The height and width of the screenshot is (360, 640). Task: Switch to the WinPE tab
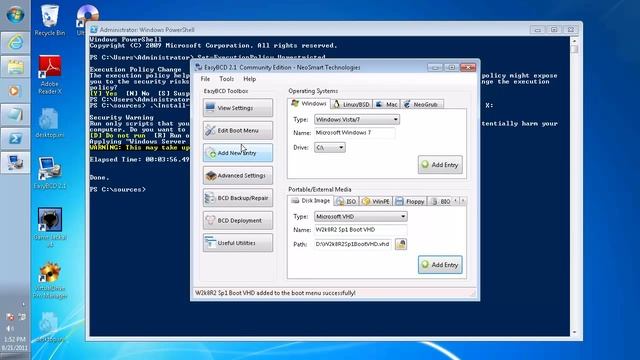376,201
